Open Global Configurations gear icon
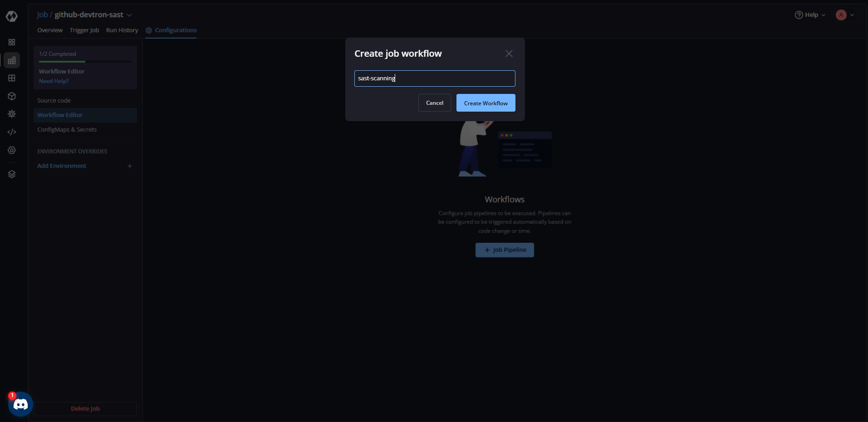This screenshot has width=868, height=422. 12,150
